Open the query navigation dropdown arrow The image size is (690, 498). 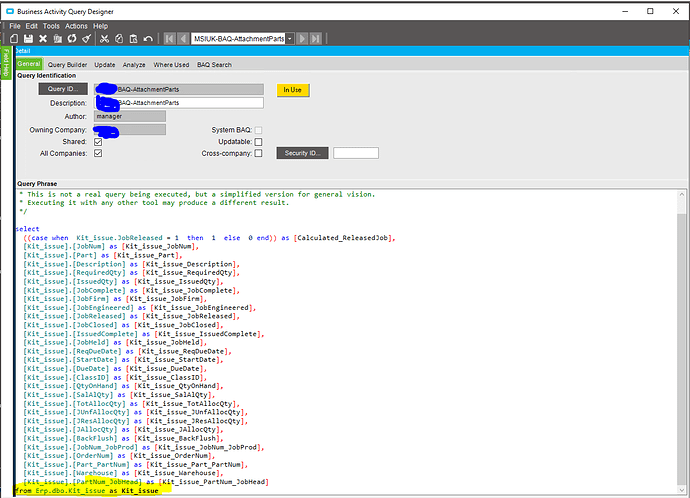(290, 39)
